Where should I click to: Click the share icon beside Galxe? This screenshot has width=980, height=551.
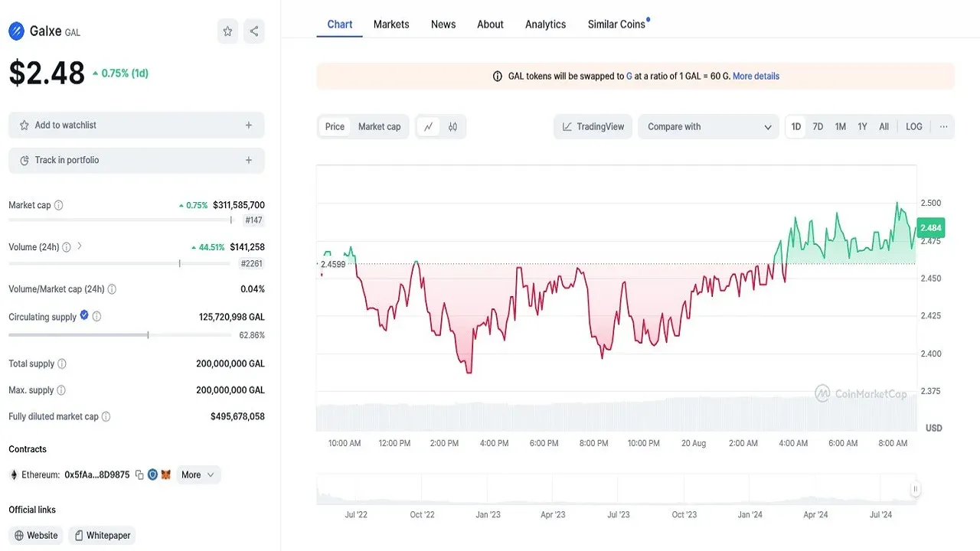click(x=254, y=31)
